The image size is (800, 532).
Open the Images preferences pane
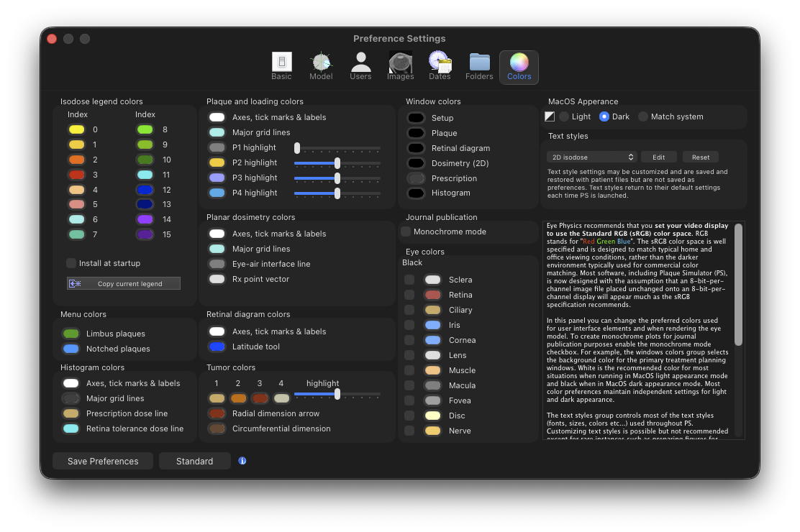(400, 66)
